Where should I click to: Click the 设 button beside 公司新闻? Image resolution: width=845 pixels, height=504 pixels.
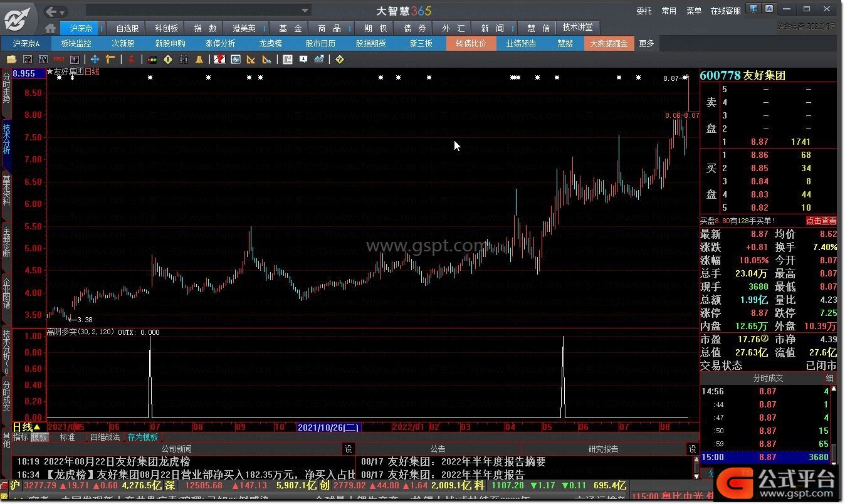tap(348, 449)
